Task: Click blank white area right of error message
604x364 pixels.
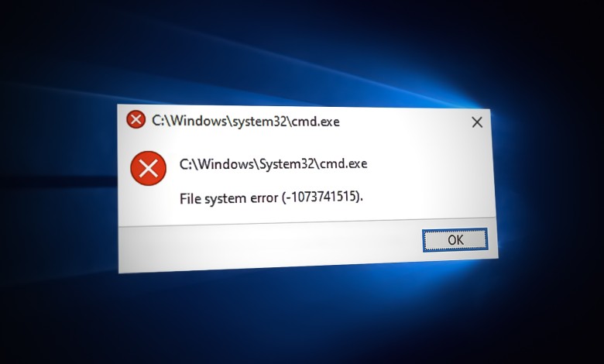Action: point(431,181)
